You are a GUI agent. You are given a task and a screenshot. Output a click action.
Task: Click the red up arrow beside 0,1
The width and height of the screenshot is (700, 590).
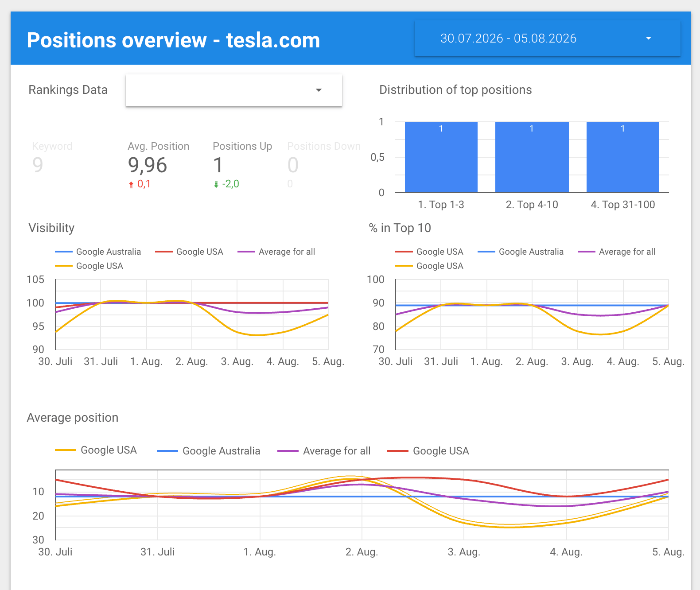[x=131, y=185]
